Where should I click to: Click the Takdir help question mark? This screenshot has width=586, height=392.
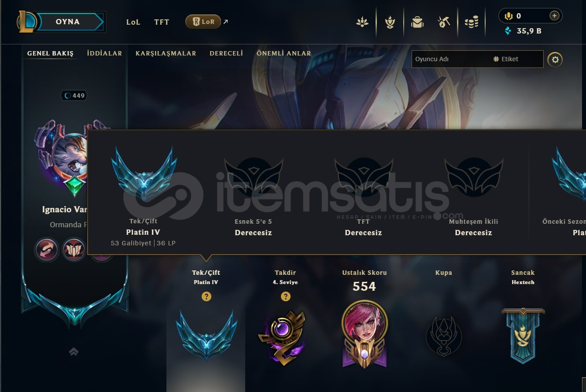[286, 296]
